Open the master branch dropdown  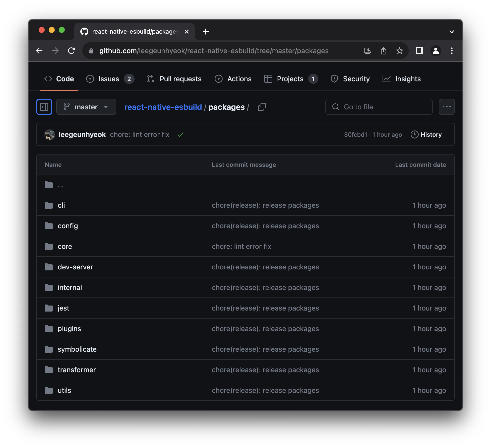pyautogui.click(x=86, y=107)
